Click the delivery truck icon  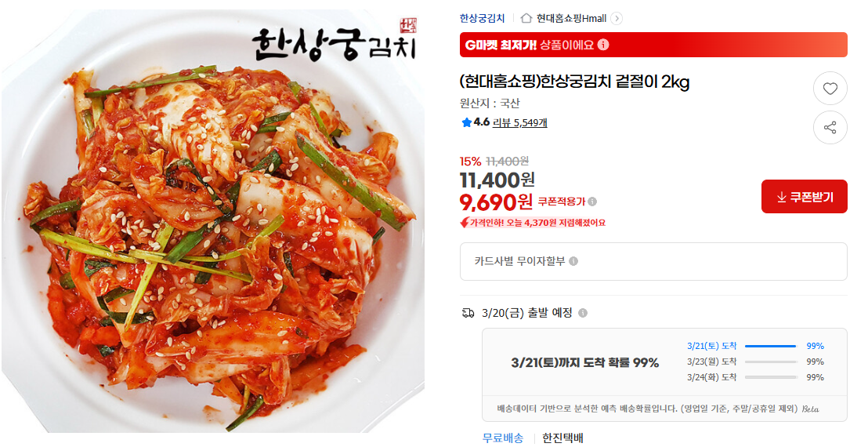pyautogui.click(x=468, y=313)
